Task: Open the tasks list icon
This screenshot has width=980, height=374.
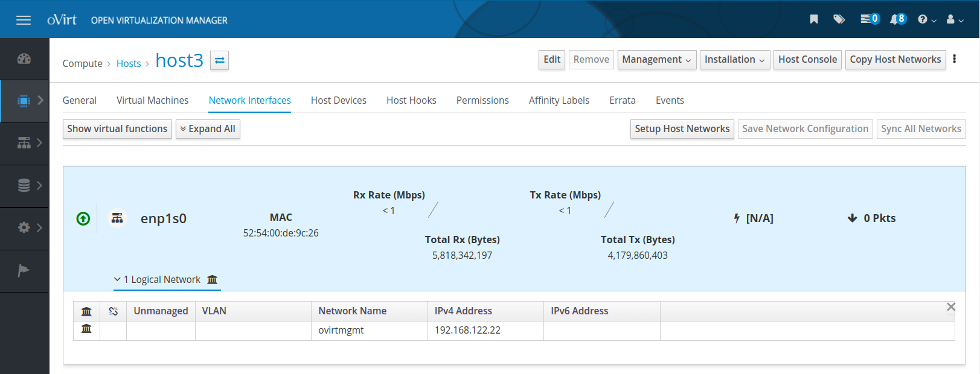Action: click(x=869, y=19)
